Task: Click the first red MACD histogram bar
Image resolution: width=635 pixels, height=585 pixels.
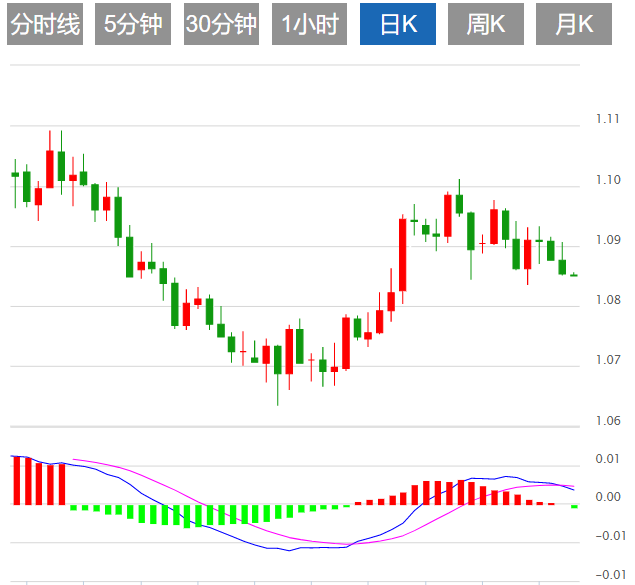Action: pos(17,481)
